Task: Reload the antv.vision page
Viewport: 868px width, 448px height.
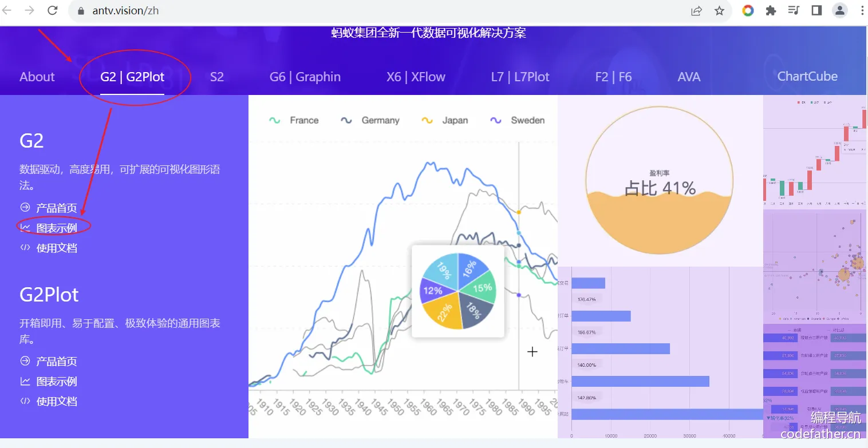Action: [x=52, y=10]
